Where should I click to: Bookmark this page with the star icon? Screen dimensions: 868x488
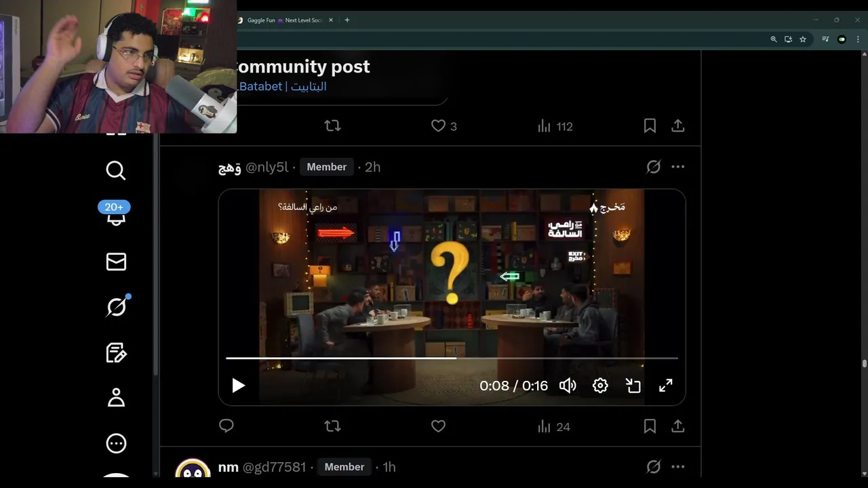(803, 39)
